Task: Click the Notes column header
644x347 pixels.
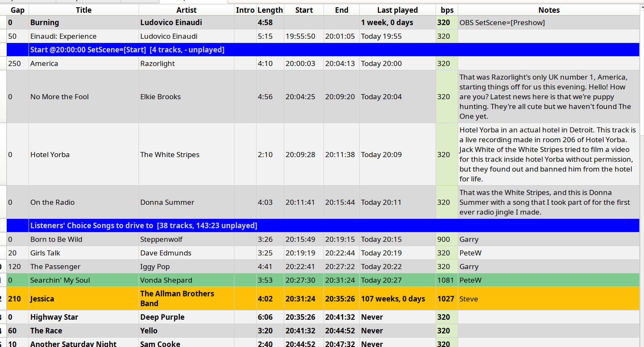Action: click(549, 10)
